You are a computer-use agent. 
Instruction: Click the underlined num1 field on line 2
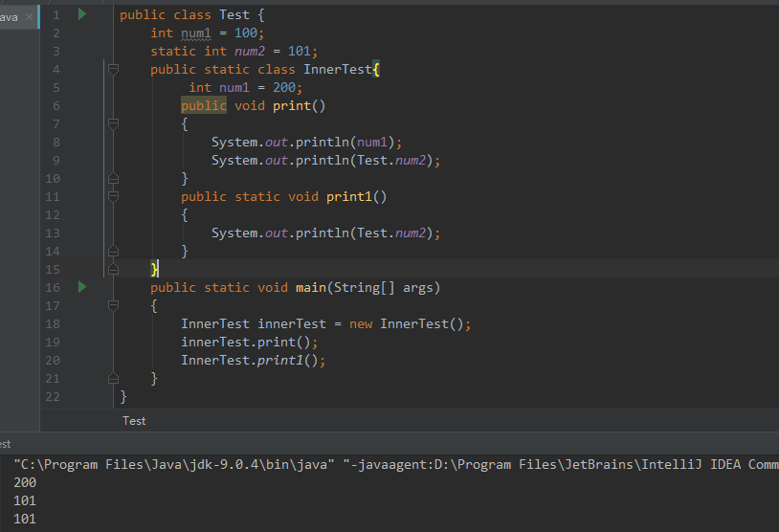196,33
